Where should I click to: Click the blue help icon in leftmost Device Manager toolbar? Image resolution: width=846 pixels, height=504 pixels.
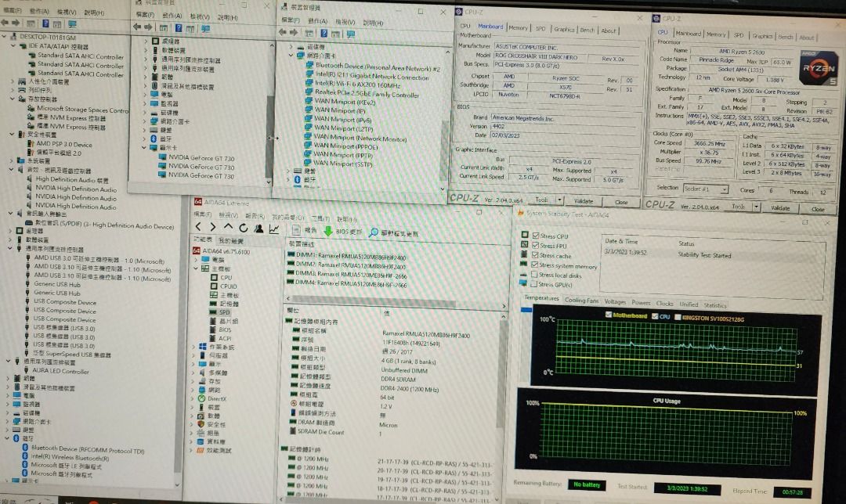[x=45, y=23]
